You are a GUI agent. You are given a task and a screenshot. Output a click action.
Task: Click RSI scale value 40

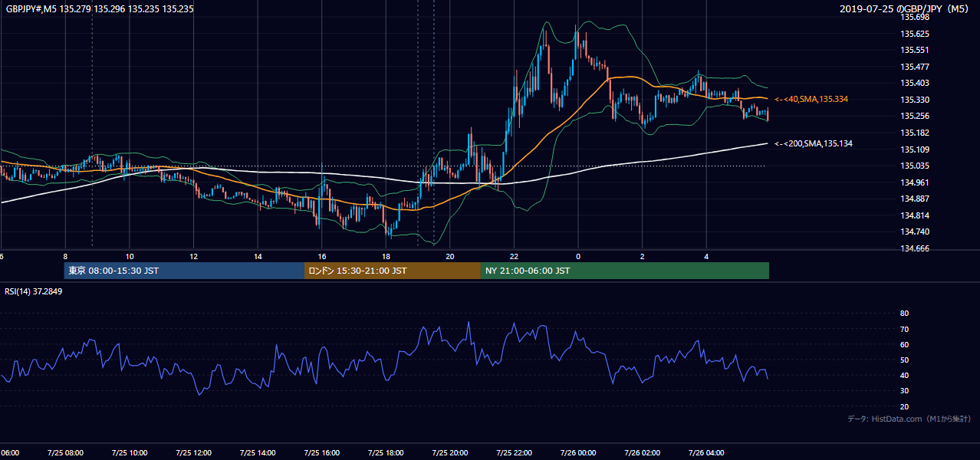point(904,376)
